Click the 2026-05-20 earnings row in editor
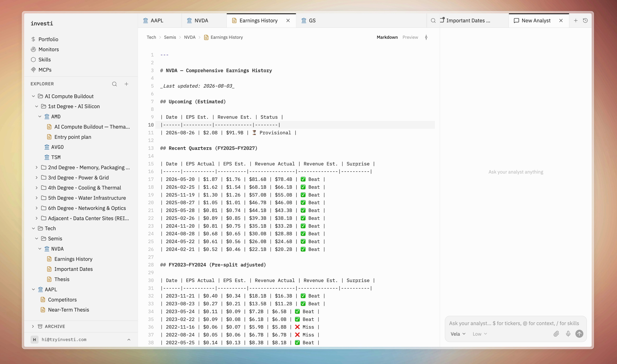This screenshot has height=364, width=617. coord(243,179)
